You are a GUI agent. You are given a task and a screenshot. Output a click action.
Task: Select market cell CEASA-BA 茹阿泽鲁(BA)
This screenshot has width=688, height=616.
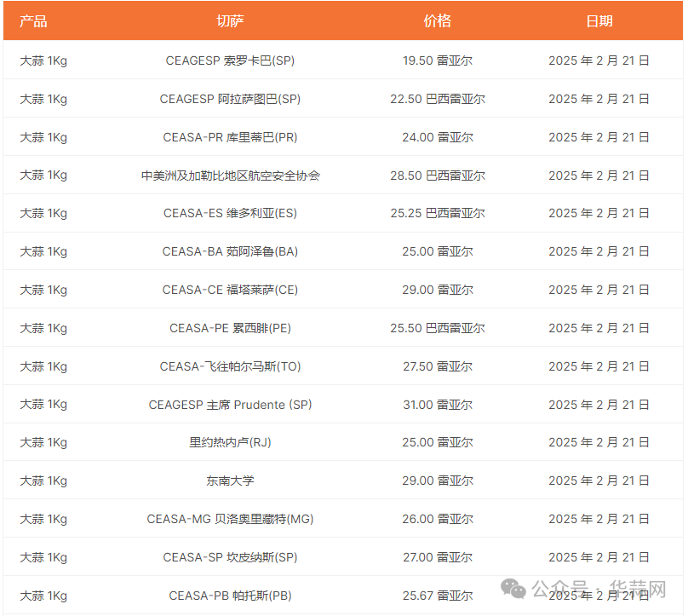[230, 251]
